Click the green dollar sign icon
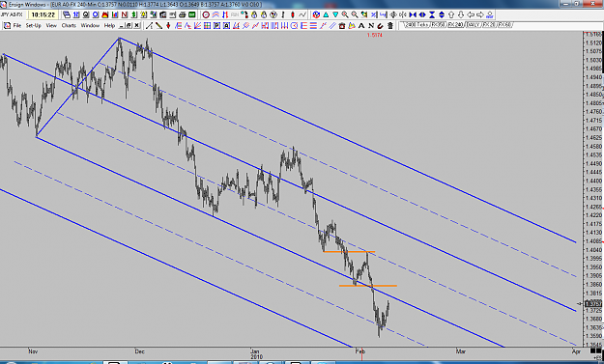604x364 pixels. [x=133, y=14]
